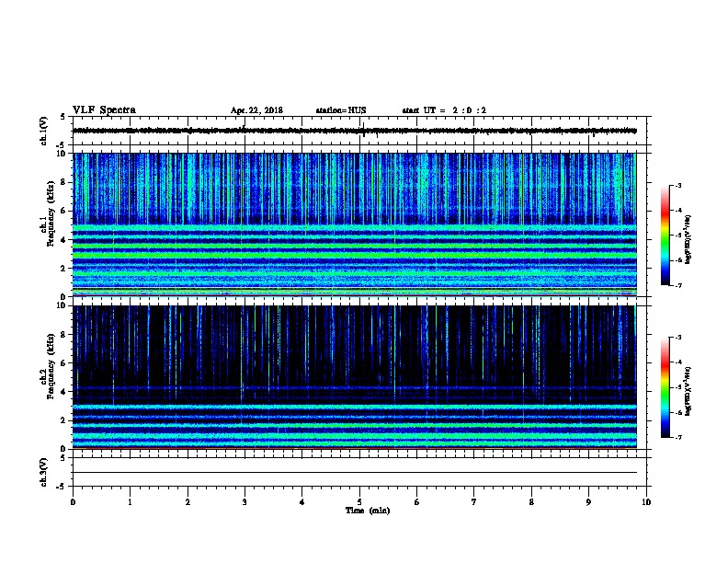Click the ch.1 spectrogram panel

tap(355, 224)
